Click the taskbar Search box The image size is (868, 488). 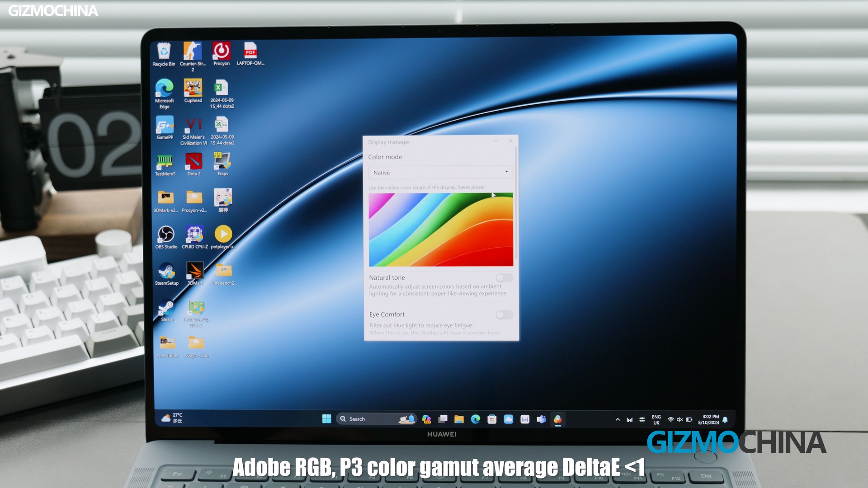(376, 419)
